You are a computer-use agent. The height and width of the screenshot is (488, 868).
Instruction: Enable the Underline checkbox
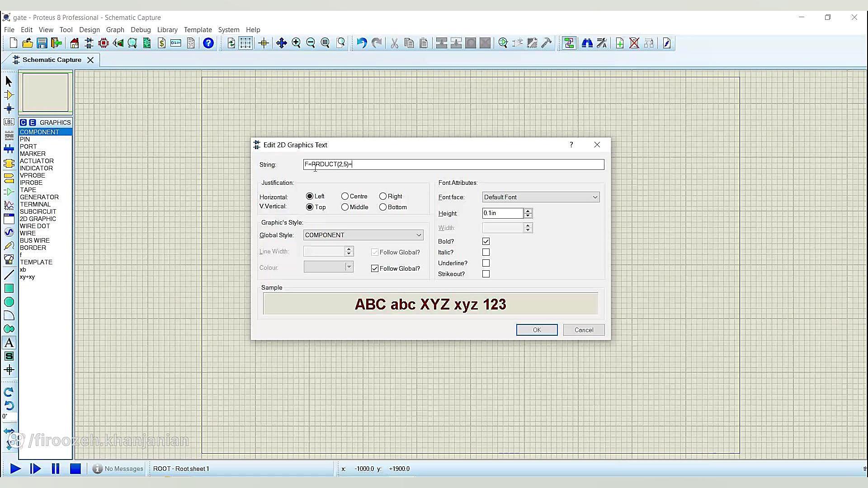pos(486,263)
